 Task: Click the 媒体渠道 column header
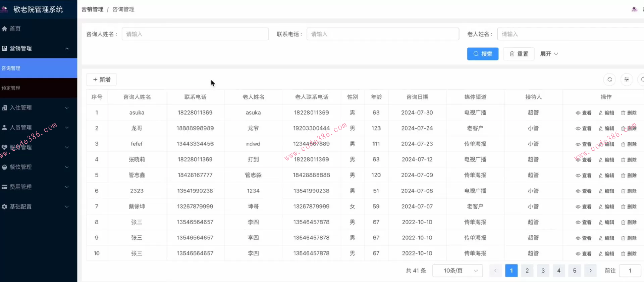click(475, 97)
